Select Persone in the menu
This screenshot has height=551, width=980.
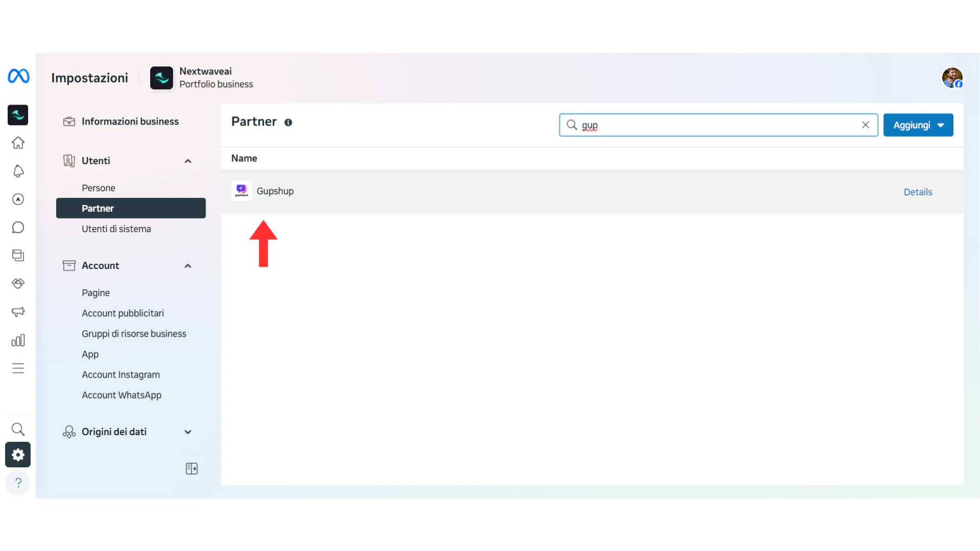pyautogui.click(x=99, y=188)
